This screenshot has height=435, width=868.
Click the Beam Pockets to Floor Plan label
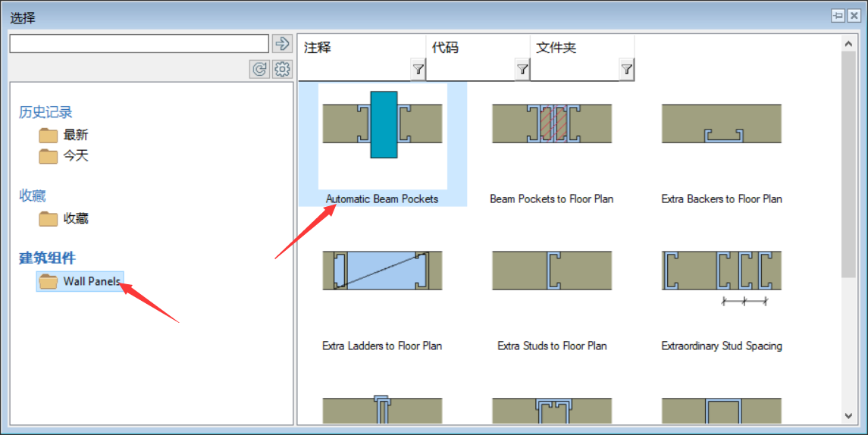pos(551,199)
